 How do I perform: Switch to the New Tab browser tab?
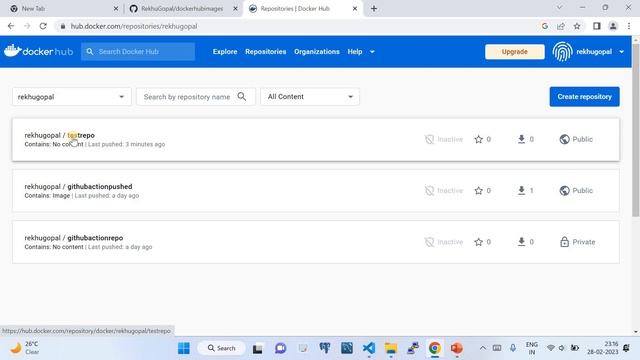pos(62,9)
